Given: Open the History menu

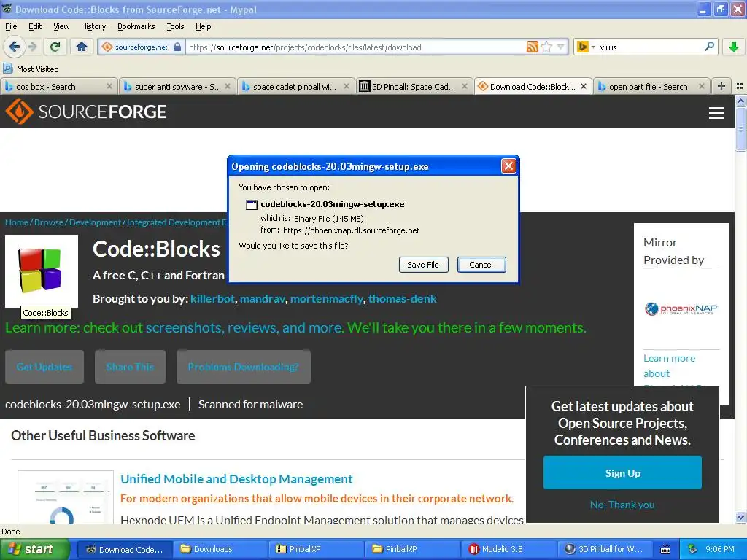Looking at the screenshot, I should 93,26.
